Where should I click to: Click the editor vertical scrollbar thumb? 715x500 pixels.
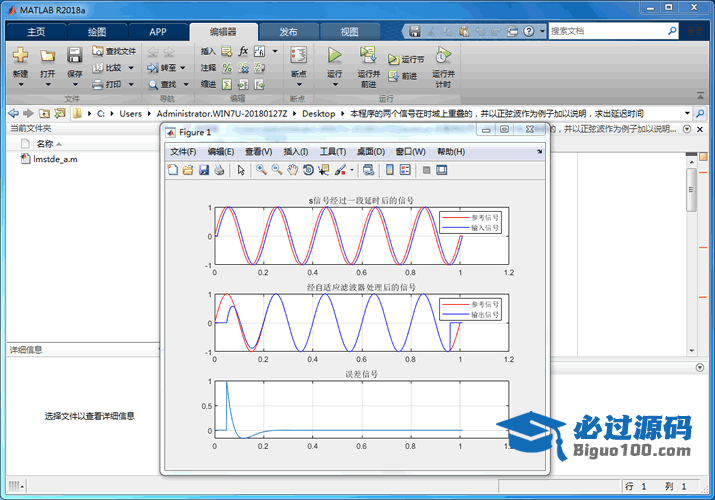[691, 190]
